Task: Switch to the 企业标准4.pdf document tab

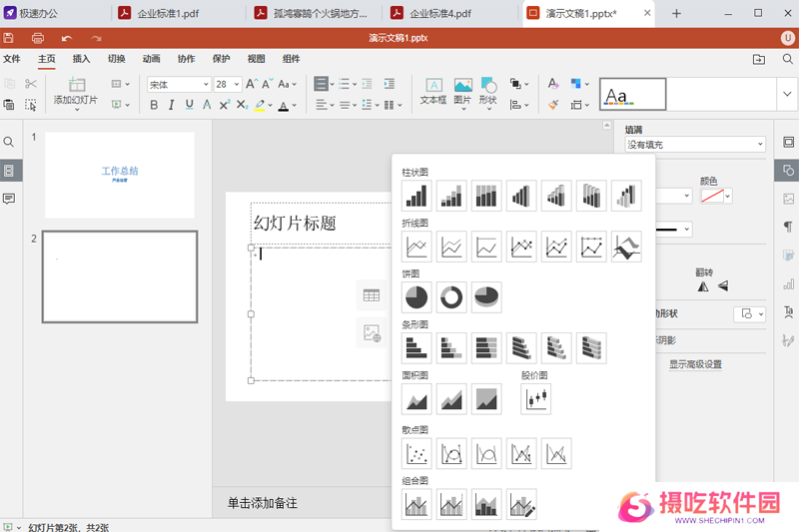Action: coord(440,13)
